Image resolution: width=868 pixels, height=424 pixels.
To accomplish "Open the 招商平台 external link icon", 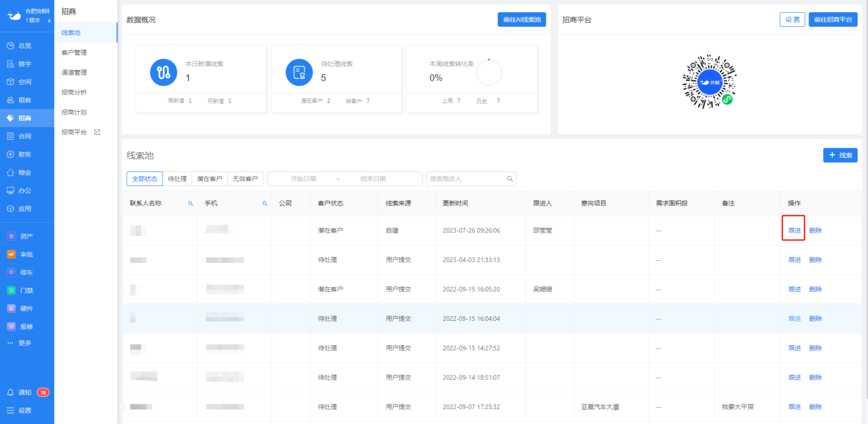I will click(x=97, y=132).
